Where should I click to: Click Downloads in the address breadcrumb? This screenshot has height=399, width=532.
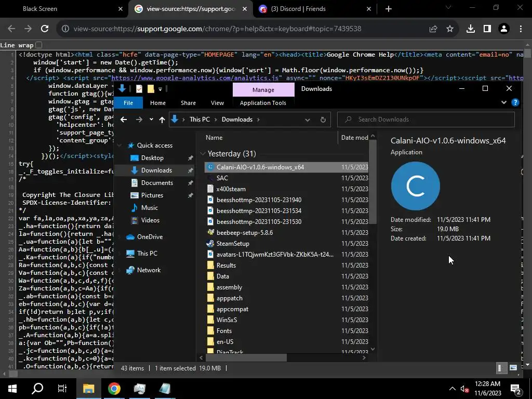[237, 119]
